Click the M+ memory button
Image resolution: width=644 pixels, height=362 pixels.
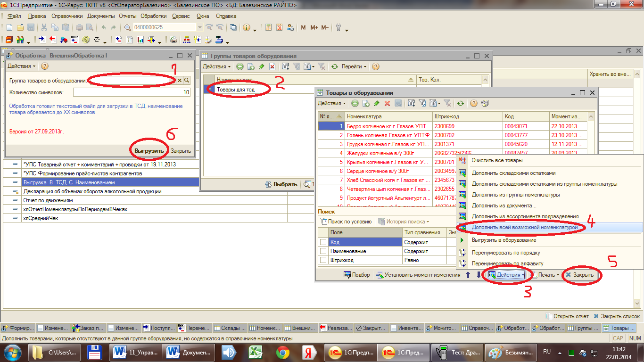pyautogui.click(x=314, y=27)
